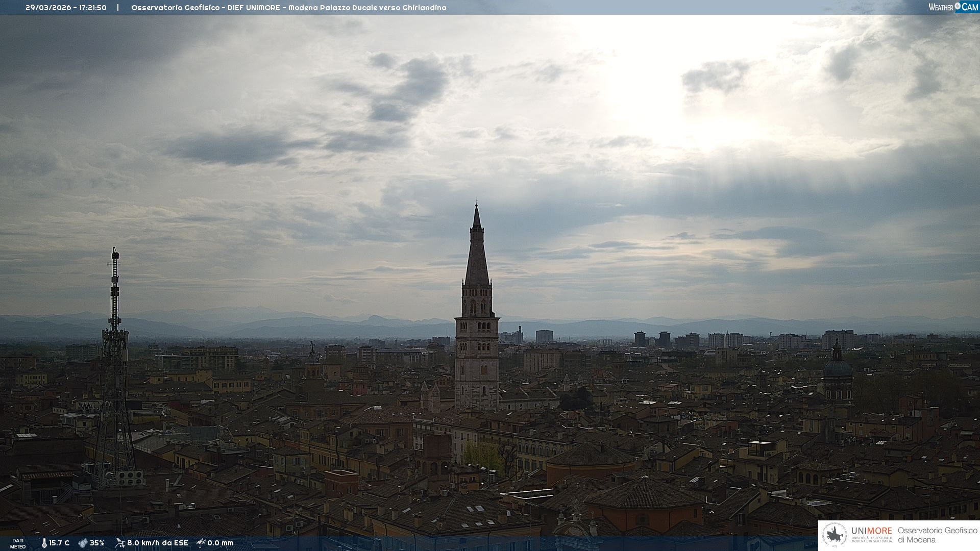This screenshot has width=980, height=551.
Task: Click the Osservatorio Geofisico di Modena text
Action: 937,535
